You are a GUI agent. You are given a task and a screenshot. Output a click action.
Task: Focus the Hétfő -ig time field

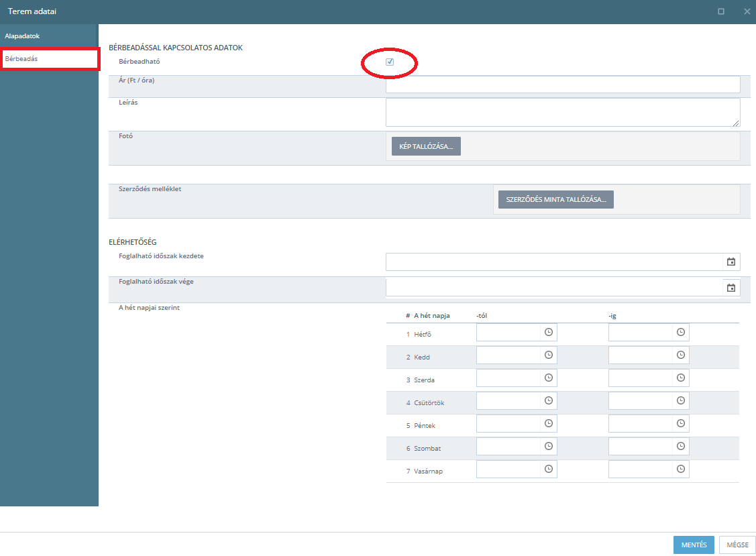[x=640, y=332]
